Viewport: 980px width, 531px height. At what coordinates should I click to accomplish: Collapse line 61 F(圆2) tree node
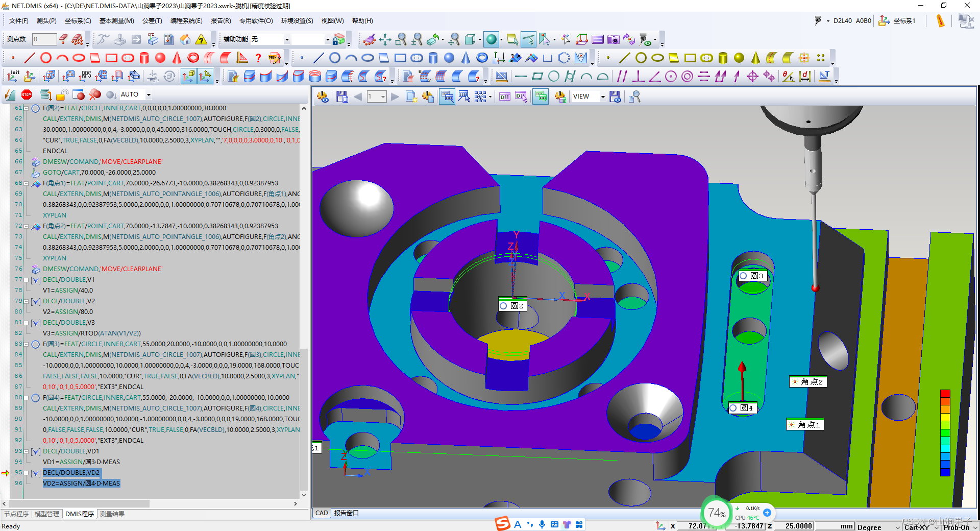(x=26, y=108)
